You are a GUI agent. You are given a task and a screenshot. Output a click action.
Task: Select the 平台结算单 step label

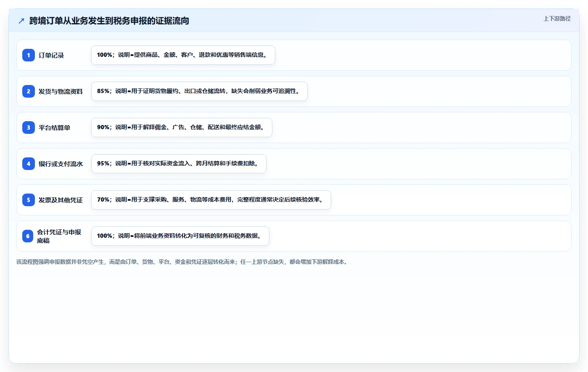point(54,128)
